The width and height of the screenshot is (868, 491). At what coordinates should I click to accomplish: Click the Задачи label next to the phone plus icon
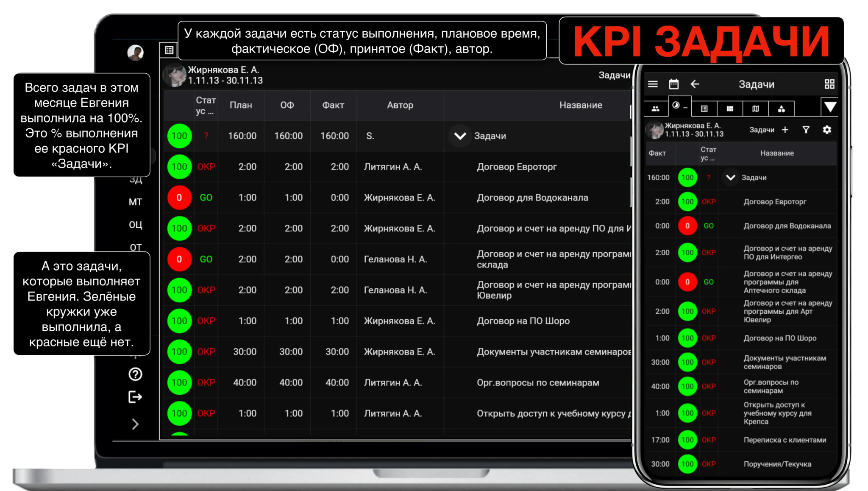(x=762, y=130)
